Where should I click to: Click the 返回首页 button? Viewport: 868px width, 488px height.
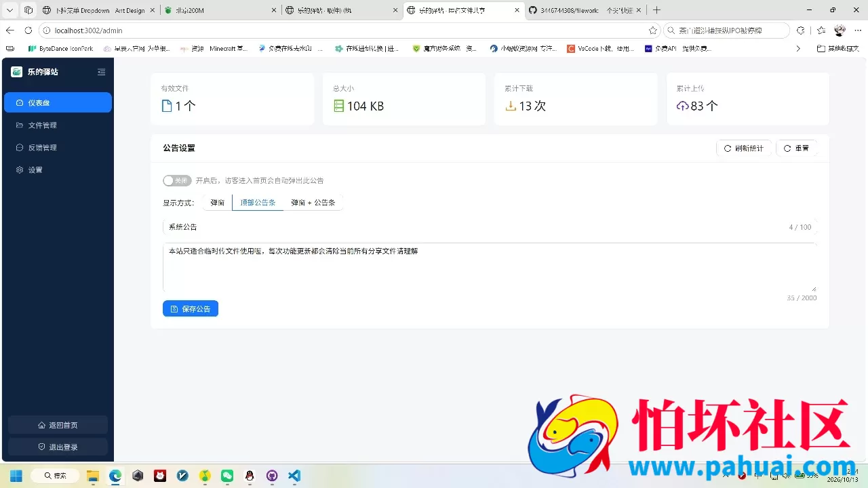(x=58, y=425)
